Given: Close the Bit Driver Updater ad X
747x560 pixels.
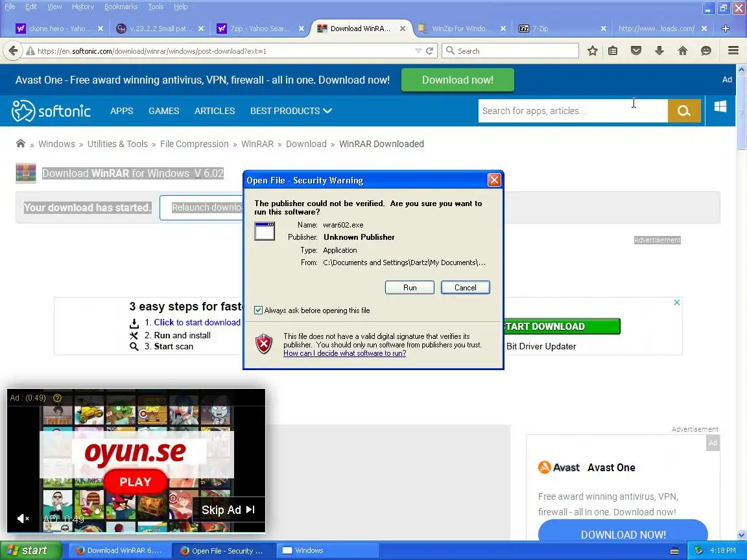Looking at the screenshot, I should (676, 303).
